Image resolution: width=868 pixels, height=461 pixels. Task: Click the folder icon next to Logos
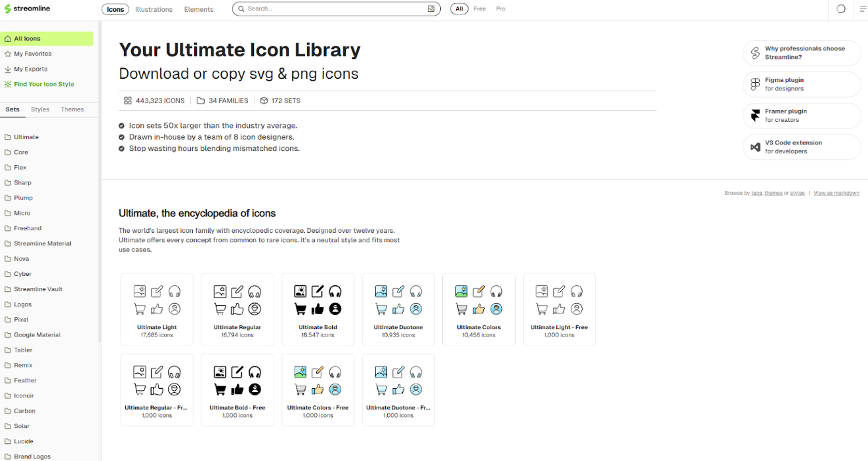pyautogui.click(x=8, y=304)
